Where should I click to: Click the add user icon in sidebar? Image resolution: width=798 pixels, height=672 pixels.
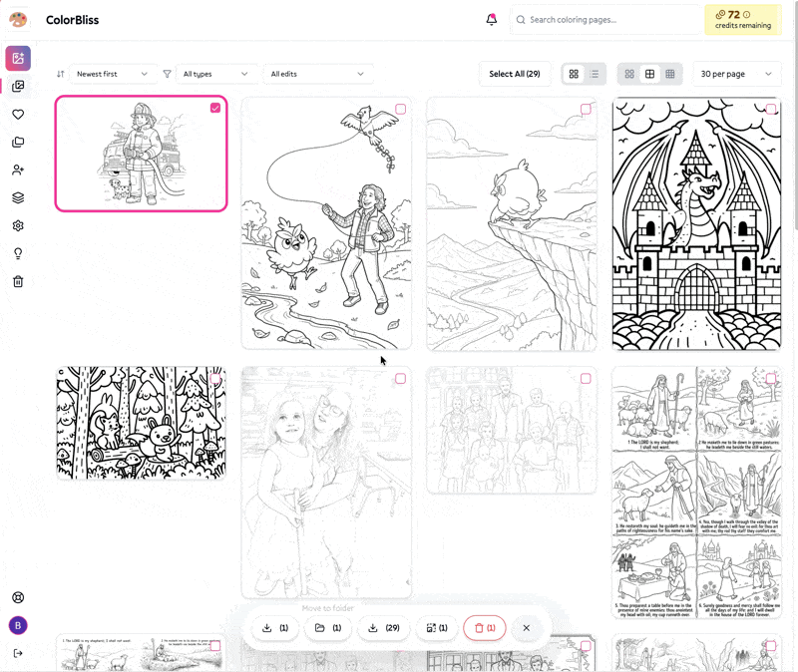coord(18,170)
